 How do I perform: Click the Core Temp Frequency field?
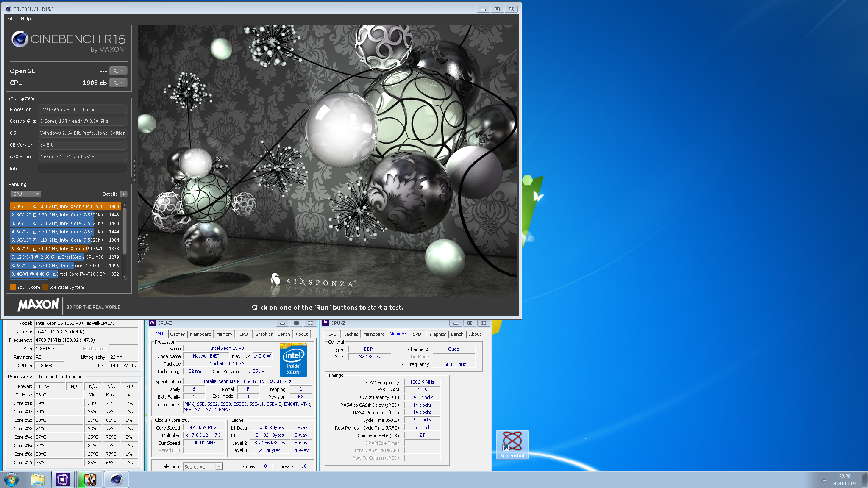click(x=86, y=340)
